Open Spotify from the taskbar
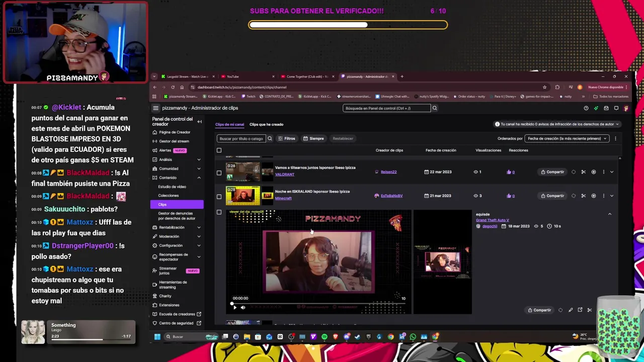644x362 pixels. [324, 337]
